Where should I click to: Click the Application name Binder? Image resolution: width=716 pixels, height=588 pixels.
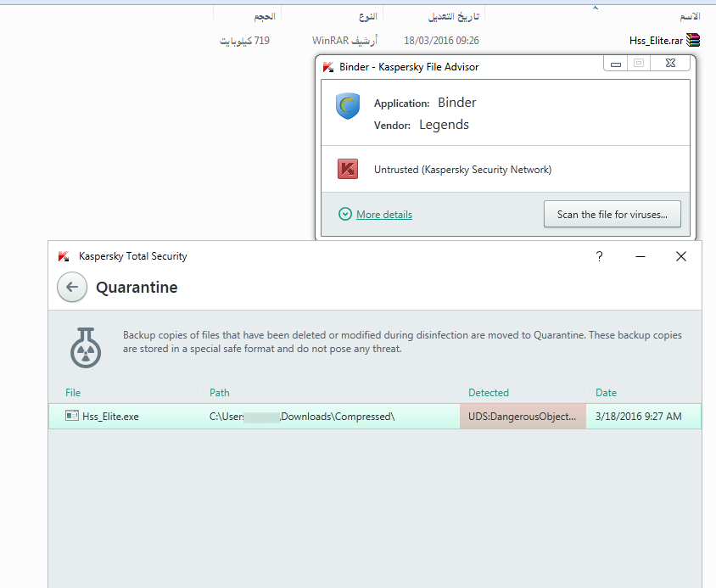point(456,103)
